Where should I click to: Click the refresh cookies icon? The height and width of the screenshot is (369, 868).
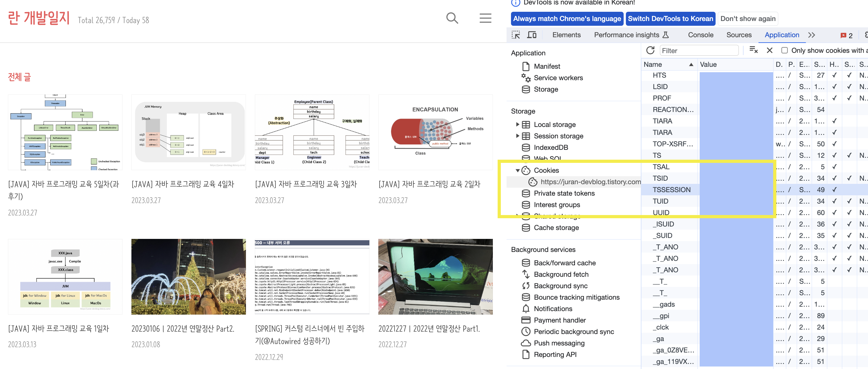[x=650, y=51]
